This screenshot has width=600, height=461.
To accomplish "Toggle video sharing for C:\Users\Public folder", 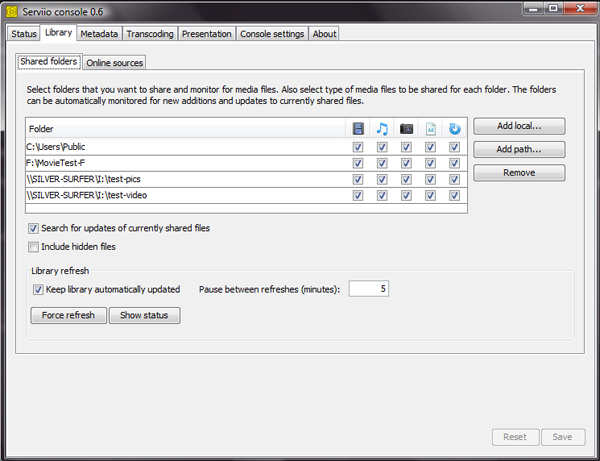I will point(358,147).
